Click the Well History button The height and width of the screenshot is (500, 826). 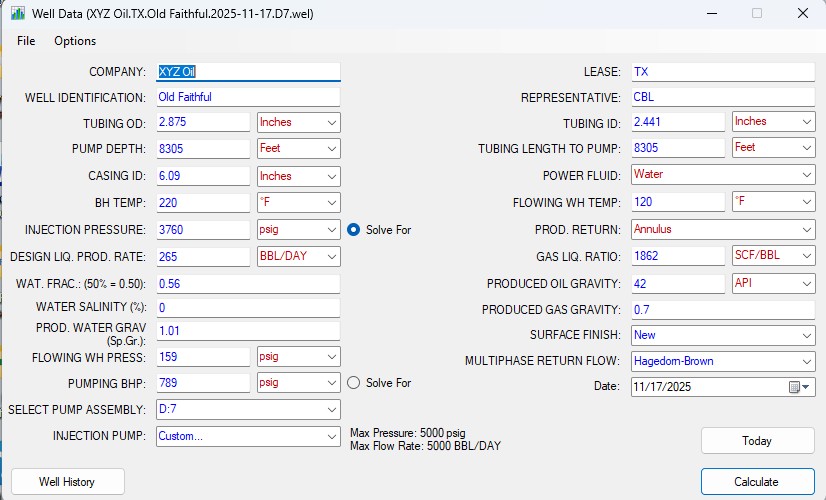tap(67, 482)
